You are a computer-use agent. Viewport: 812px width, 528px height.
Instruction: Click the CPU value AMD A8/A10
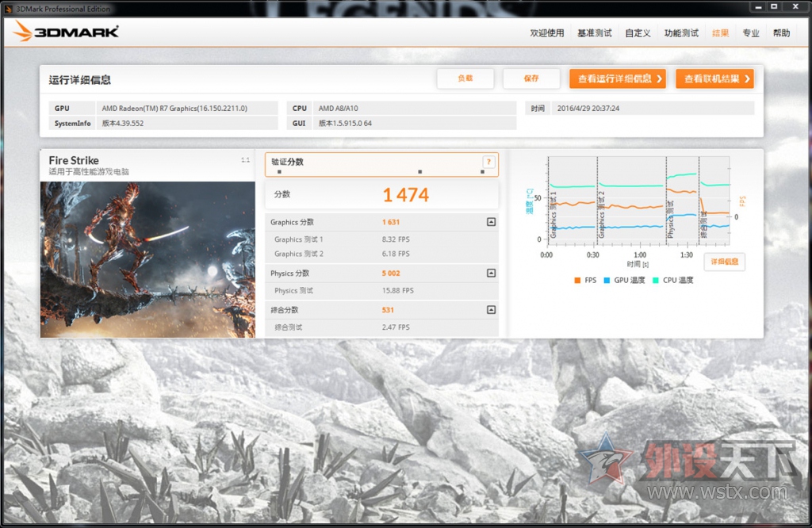[338, 108]
